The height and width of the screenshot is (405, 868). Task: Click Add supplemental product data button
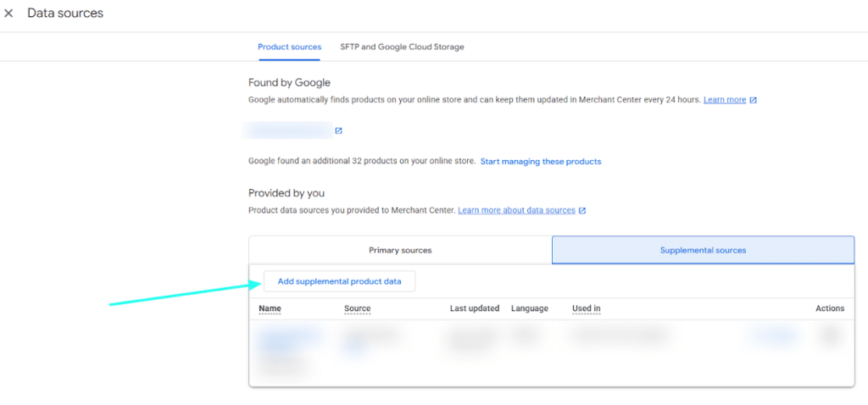[339, 281]
